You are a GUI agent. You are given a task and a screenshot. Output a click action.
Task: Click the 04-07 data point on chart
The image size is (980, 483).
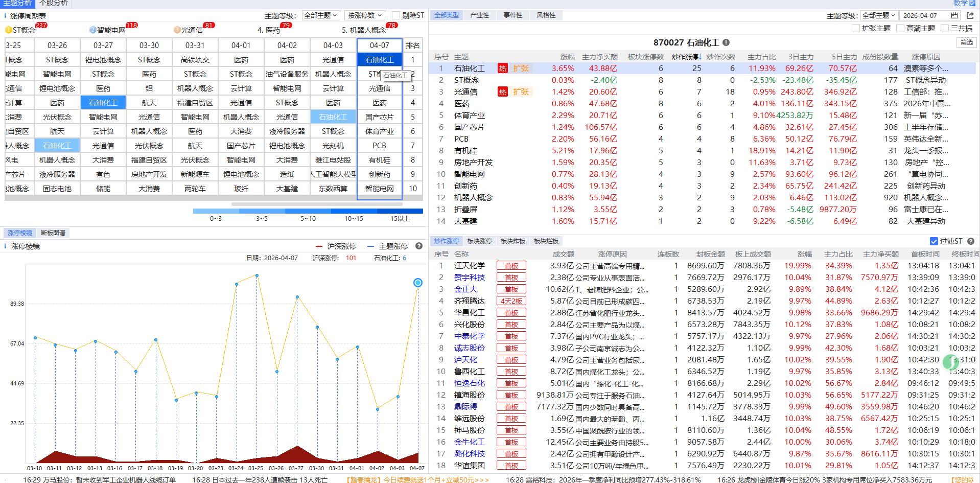coord(417,283)
